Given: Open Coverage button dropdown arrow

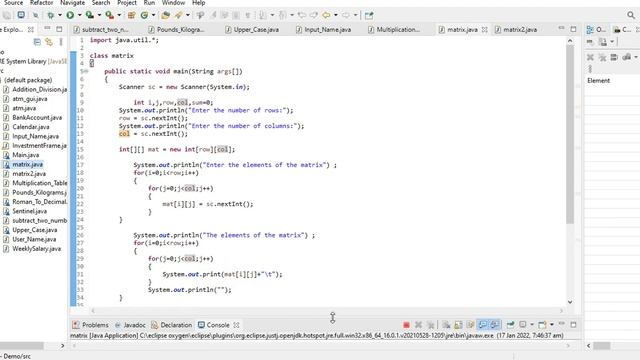Looking at the screenshot, I should tap(99, 16).
